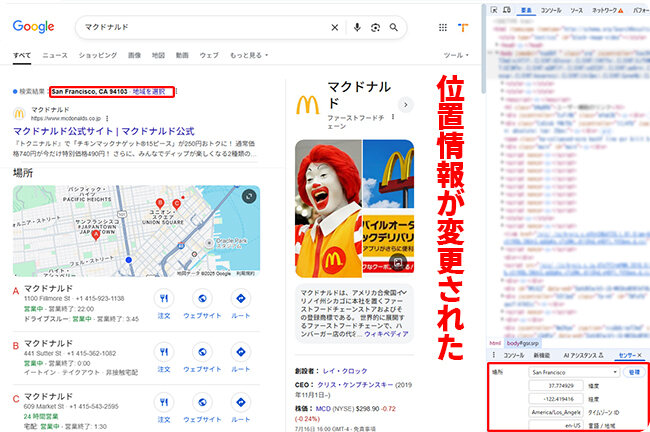Toggle the DevTools device toolbar
Image resolution: width=650 pixels, height=432 pixels.
coord(507,10)
